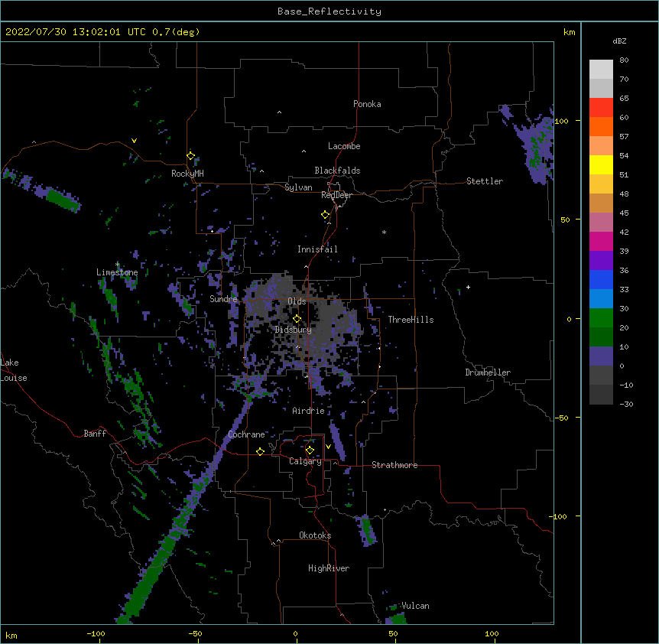Pick the light gray 70-80 dBZ legend swatch
The height and width of the screenshot is (644, 659).
click(x=601, y=70)
